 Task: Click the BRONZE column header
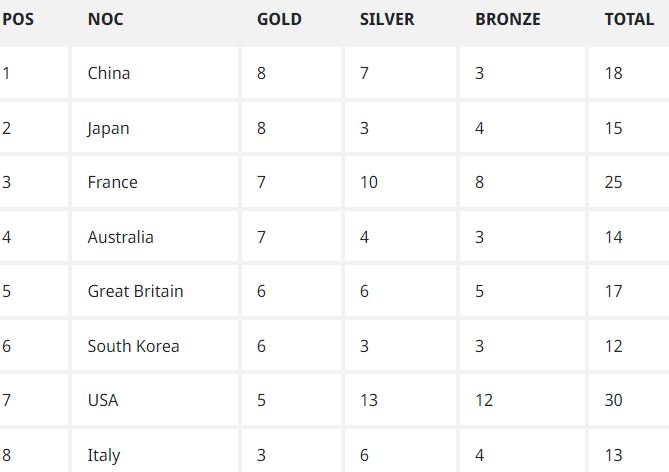point(508,19)
